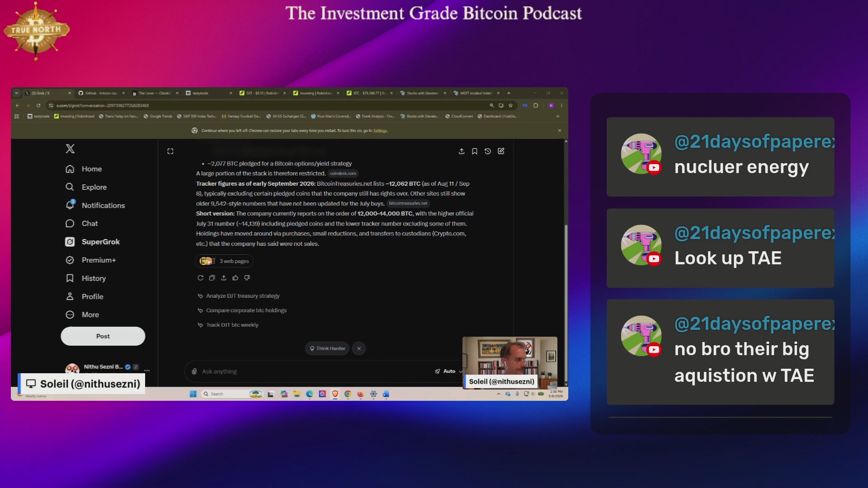Screen dimensions: 868x488
Task: Like the Grok response with thumbs up
Action: coord(235,278)
